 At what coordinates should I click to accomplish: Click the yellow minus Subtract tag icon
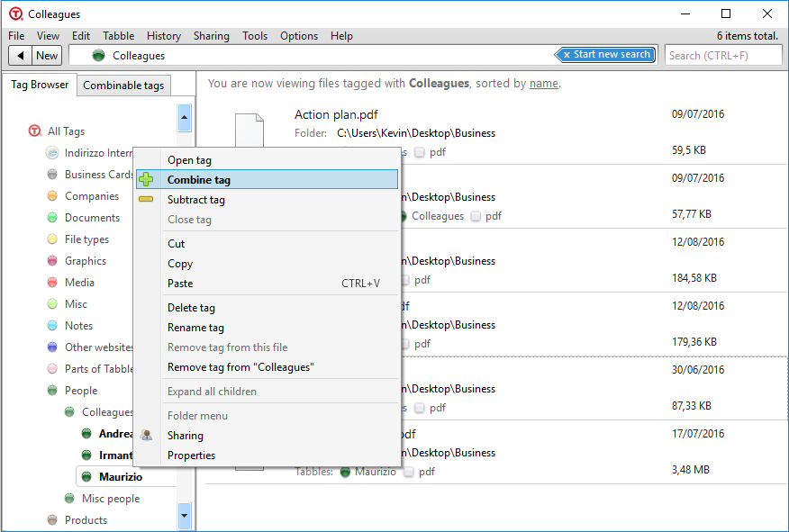[146, 200]
